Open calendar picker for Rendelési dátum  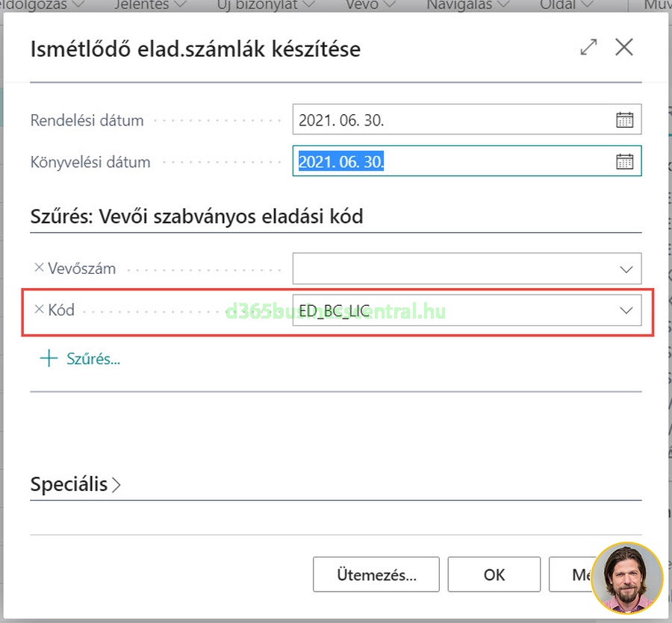pyautogui.click(x=624, y=119)
